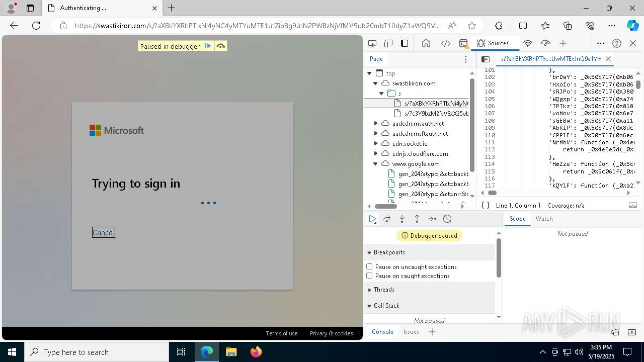Image resolution: width=644 pixels, height=362 pixels.
Task: Open Windows Start menu
Action: [x=12, y=352]
